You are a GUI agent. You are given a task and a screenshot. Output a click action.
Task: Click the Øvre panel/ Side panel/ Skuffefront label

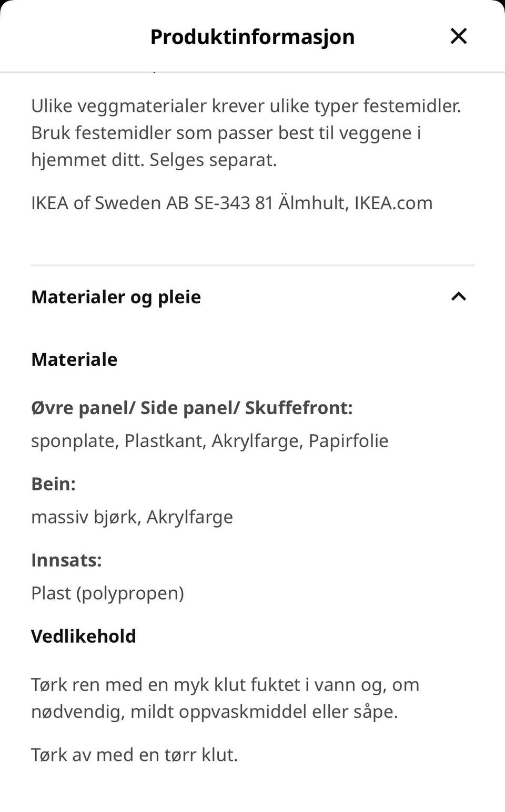(192, 408)
